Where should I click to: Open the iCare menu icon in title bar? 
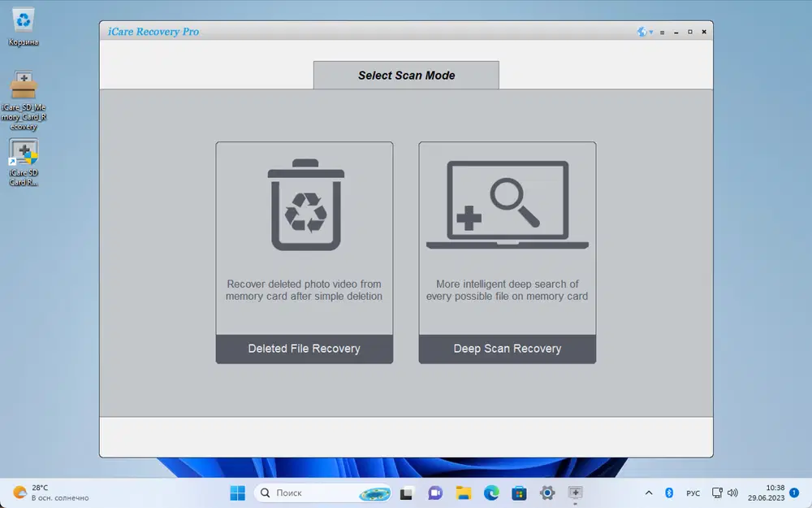663,33
